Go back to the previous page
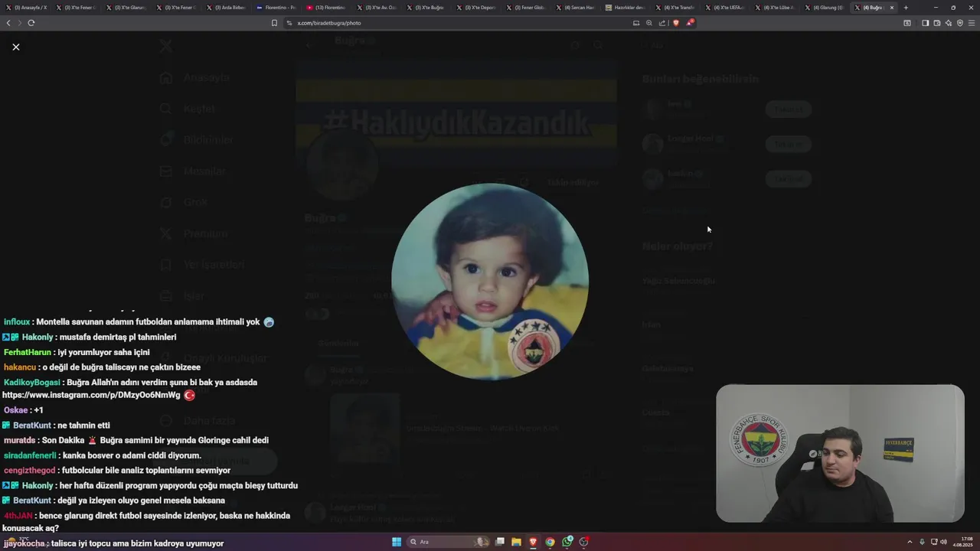The height and width of the screenshot is (551, 980). 8,23
